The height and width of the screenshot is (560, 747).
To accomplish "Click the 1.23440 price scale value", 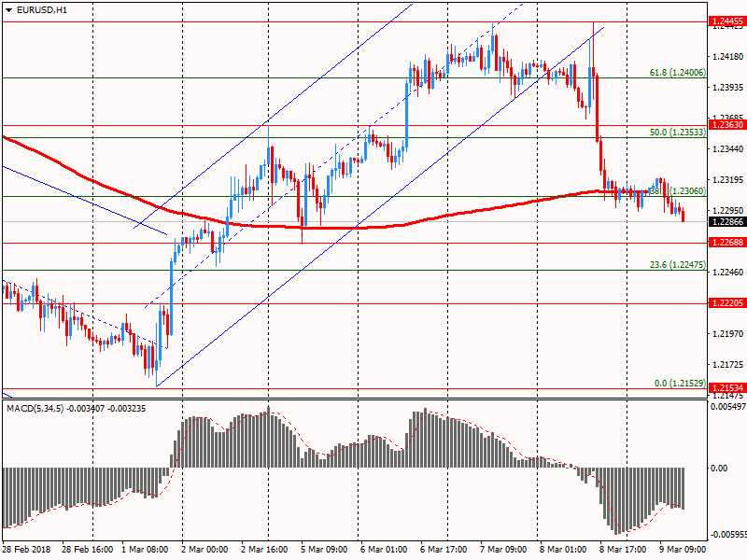I will click(727, 149).
